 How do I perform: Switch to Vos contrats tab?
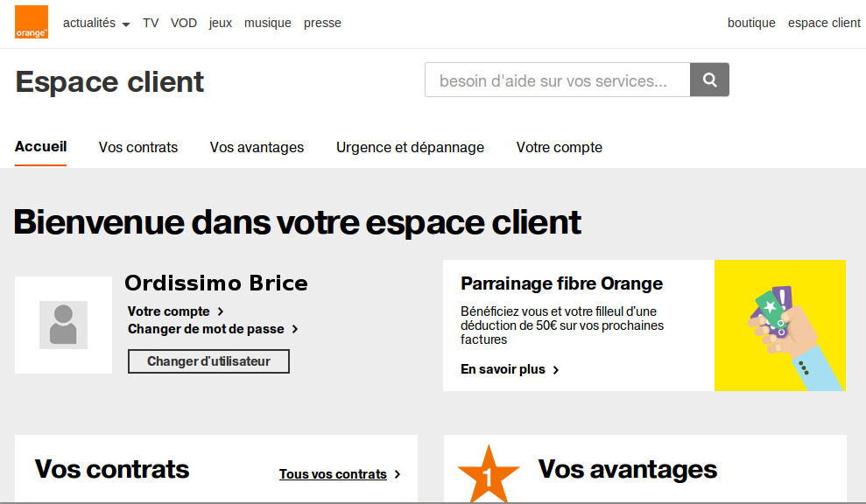tap(138, 147)
